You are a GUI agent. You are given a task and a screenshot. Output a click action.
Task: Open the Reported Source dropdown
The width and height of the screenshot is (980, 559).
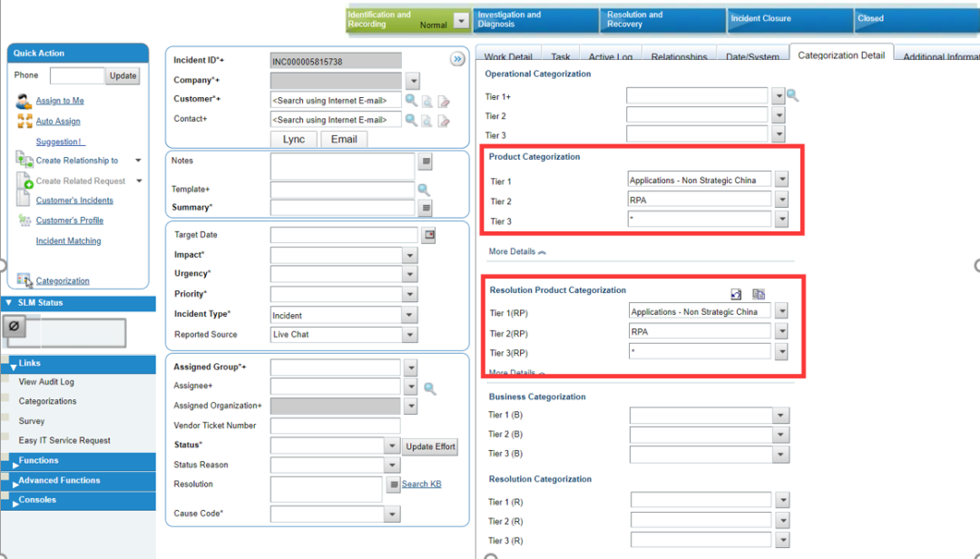pyautogui.click(x=410, y=335)
